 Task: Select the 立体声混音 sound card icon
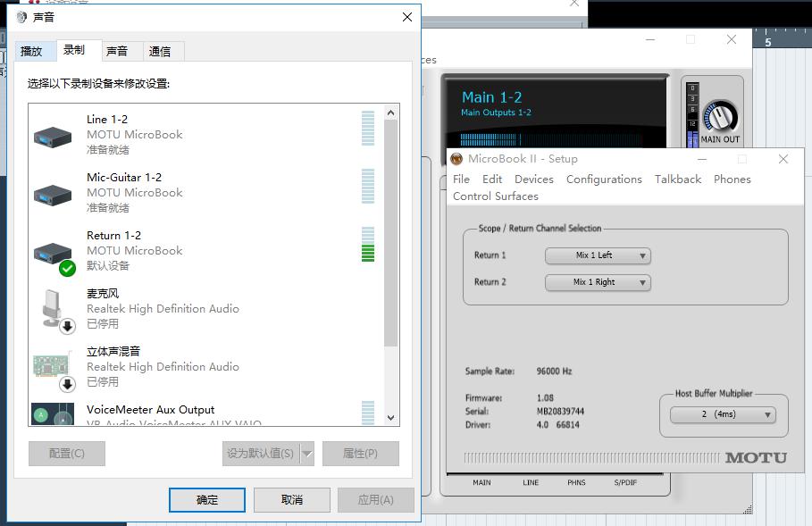(53, 368)
